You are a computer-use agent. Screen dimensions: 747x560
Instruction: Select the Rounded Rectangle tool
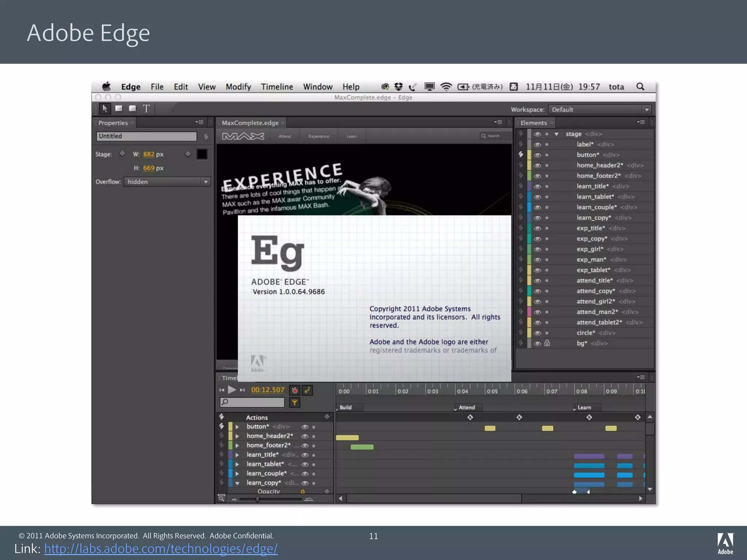pos(132,108)
